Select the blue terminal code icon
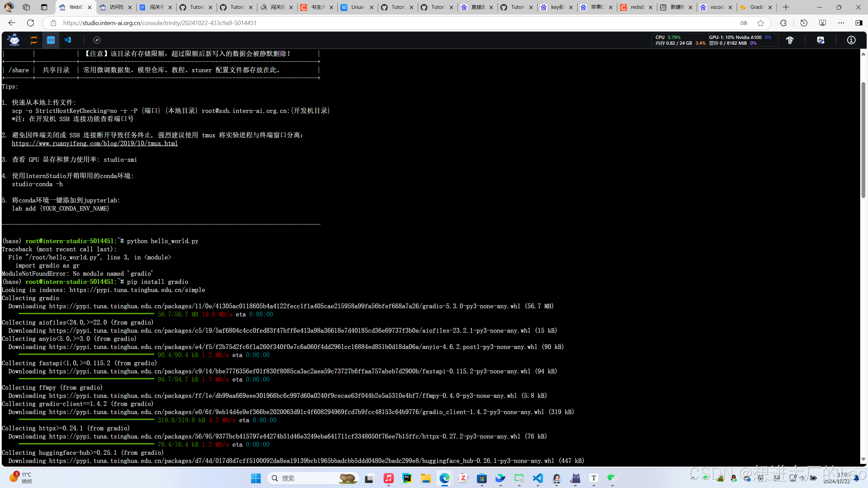 point(51,40)
